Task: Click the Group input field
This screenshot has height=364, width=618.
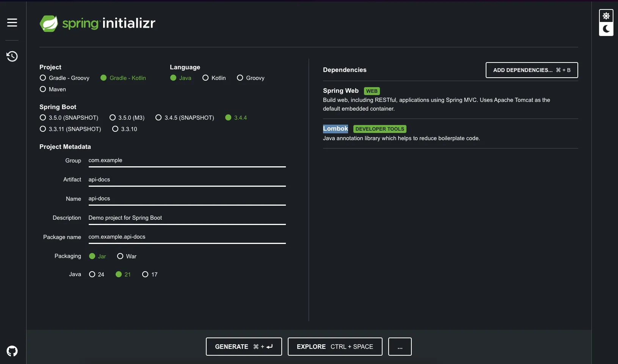Action: click(x=187, y=161)
